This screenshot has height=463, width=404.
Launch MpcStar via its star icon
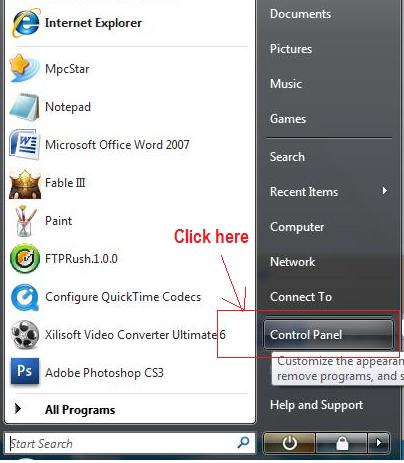(24, 68)
